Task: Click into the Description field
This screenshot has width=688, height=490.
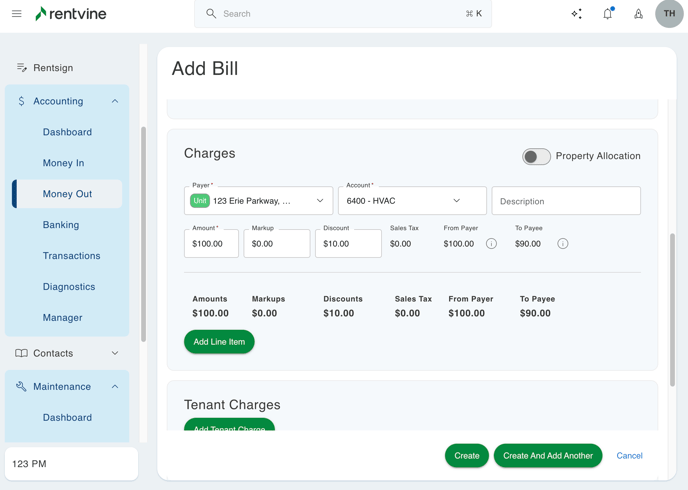Action: coord(566,201)
